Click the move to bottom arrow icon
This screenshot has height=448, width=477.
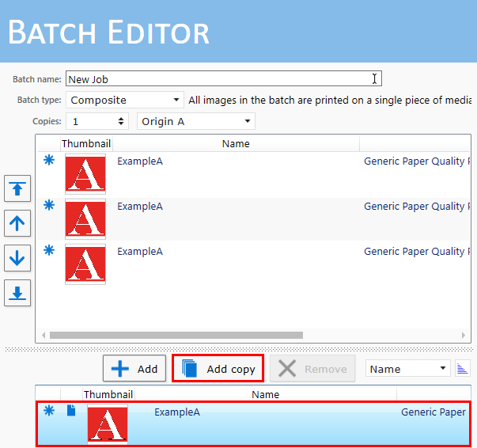tap(17, 292)
